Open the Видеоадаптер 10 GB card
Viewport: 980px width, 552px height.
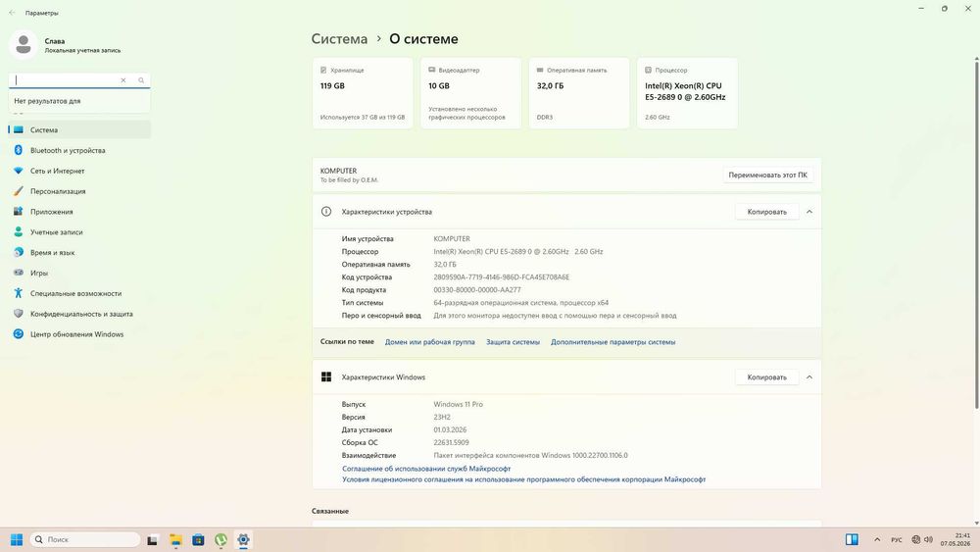click(470, 93)
